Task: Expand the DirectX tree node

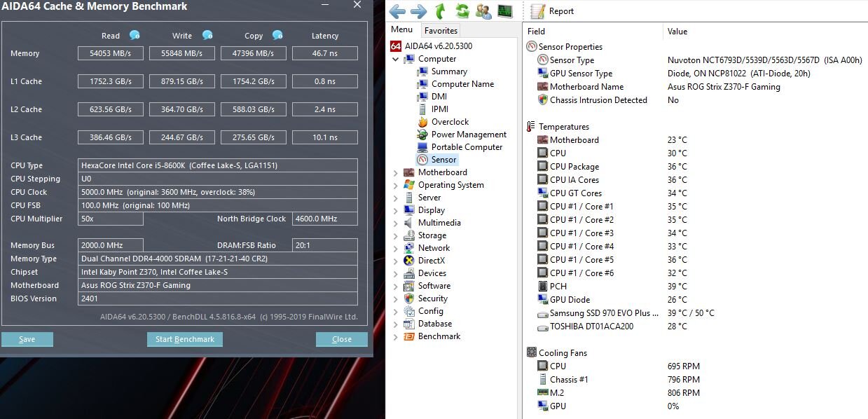Action: [396, 261]
